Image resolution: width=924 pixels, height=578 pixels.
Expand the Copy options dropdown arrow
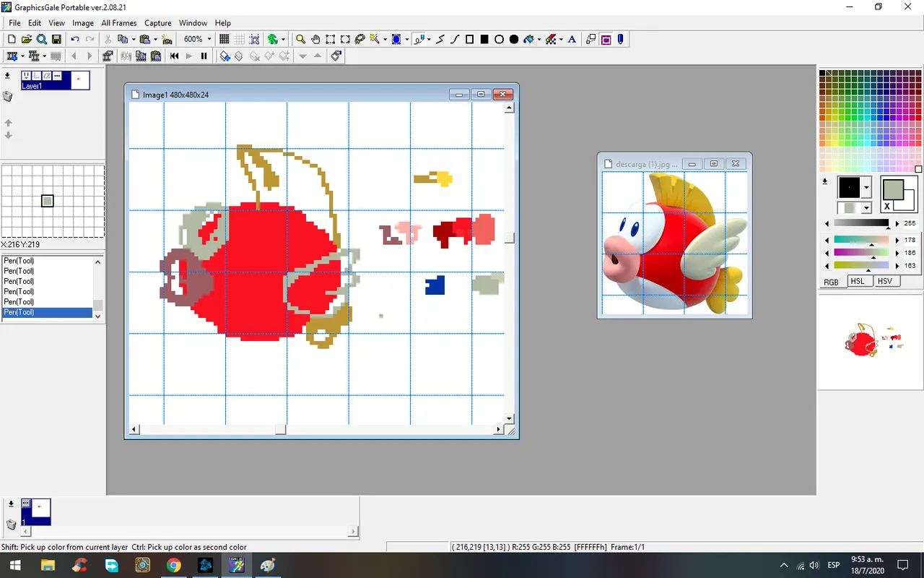coord(134,39)
